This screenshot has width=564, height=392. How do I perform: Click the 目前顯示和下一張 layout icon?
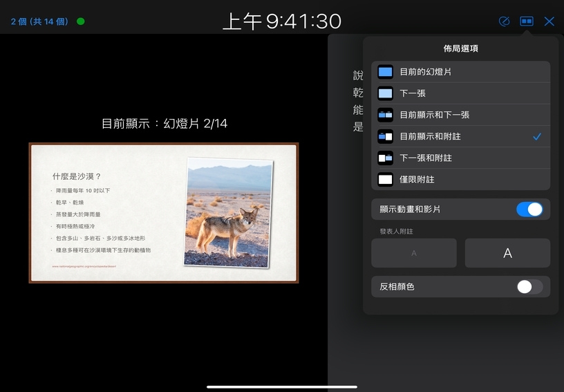(x=386, y=115)
